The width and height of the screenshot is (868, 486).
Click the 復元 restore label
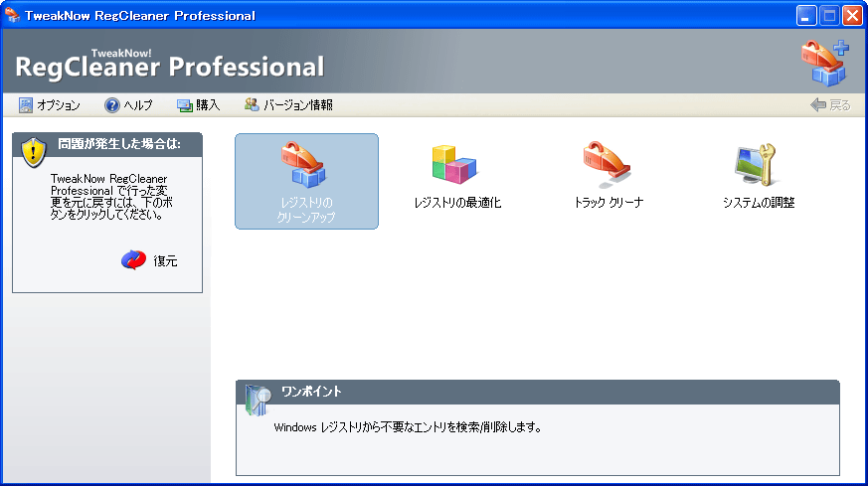tap(165, 261)
